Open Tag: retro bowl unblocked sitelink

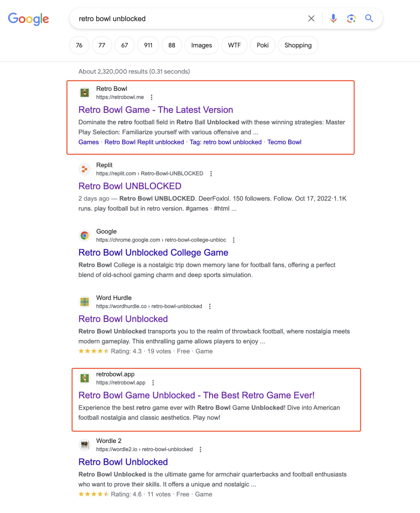[x=226, y=142]
